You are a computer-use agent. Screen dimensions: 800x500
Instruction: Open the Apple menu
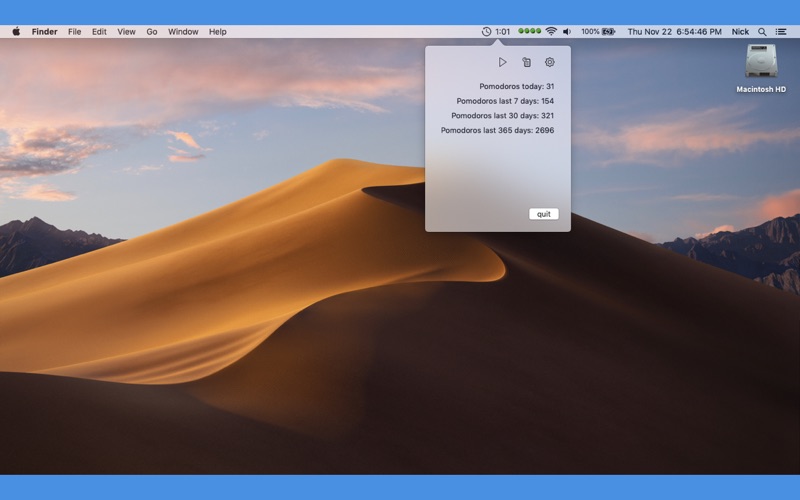pyautogui.click(x=16, y=32)
